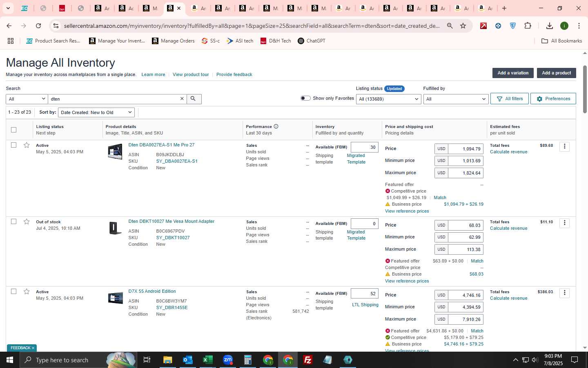This screenshot has width=588, height=368.
Task: Click the search magnifier button next to dten
Action: pos(194,99)
